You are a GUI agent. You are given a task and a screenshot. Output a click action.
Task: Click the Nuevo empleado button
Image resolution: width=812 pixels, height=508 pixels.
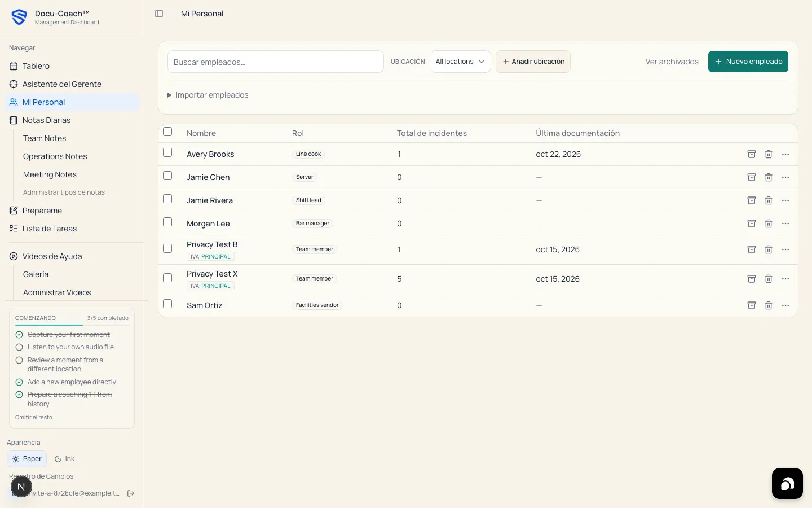pos(748,62)
